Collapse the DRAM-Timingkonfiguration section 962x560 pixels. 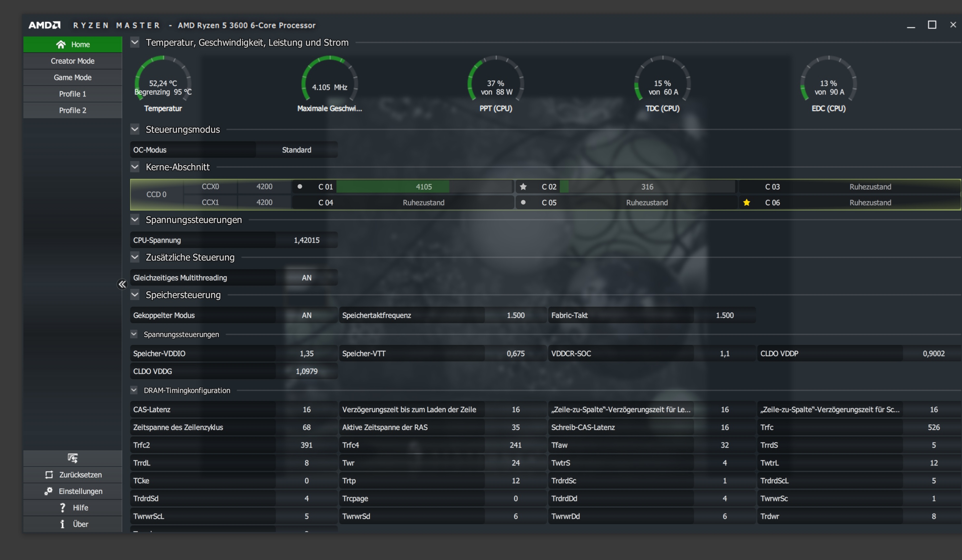click(133, 390)
